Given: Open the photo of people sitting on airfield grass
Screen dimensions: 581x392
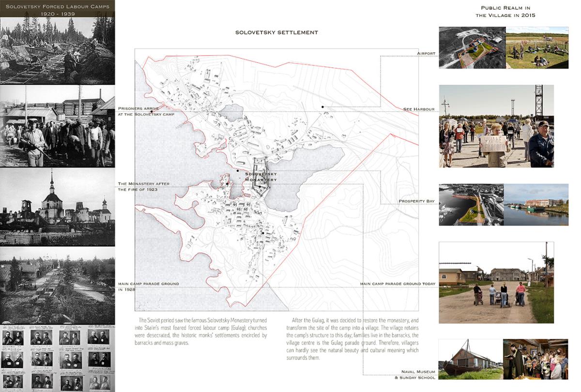Looking at the screenshot, I should 537,47.
